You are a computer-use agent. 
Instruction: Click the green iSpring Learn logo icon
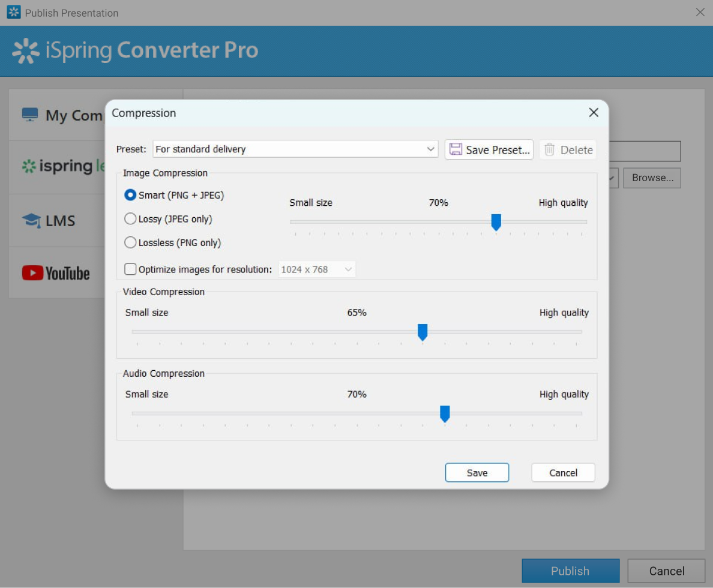29,166
